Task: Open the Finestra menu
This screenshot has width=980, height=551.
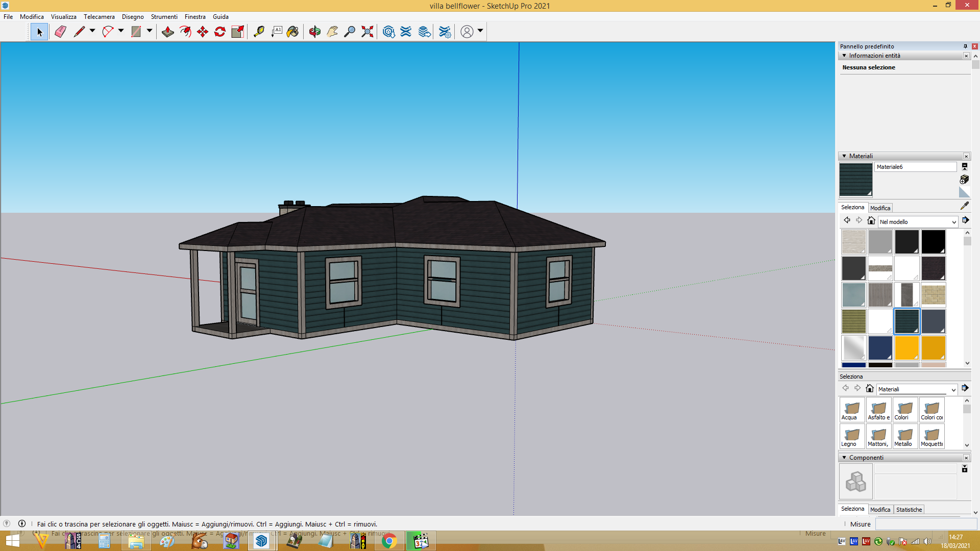Action: 195,17
